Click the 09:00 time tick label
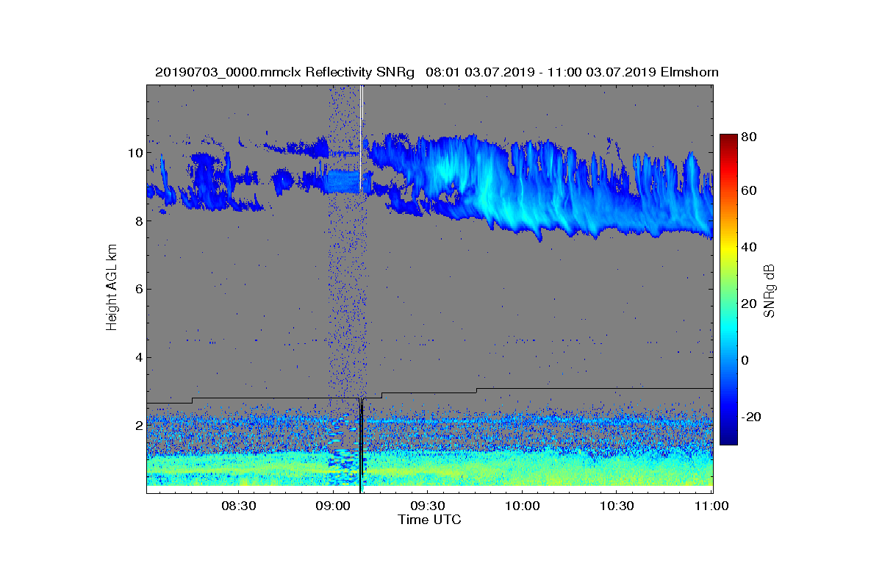The width and height of the screenshot is (882, 588). tap(333, 506)
